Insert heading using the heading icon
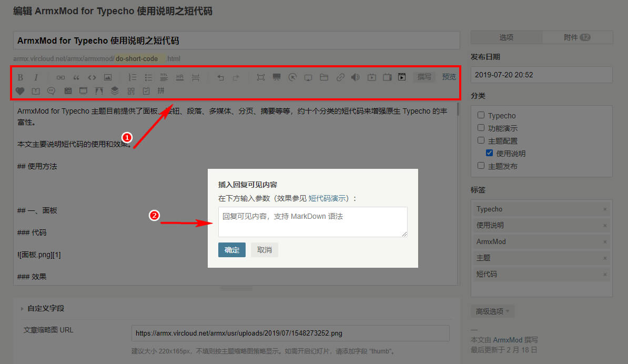The height and width of the screenshot is (364, 628). click(164, 77)
